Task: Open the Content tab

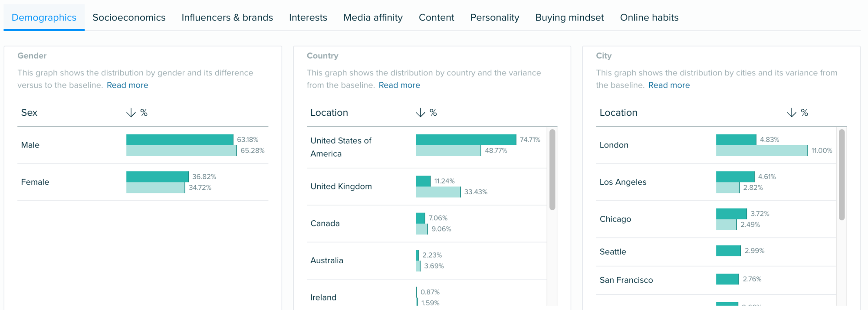Action: pyautogui.click(x=436, y=17)
